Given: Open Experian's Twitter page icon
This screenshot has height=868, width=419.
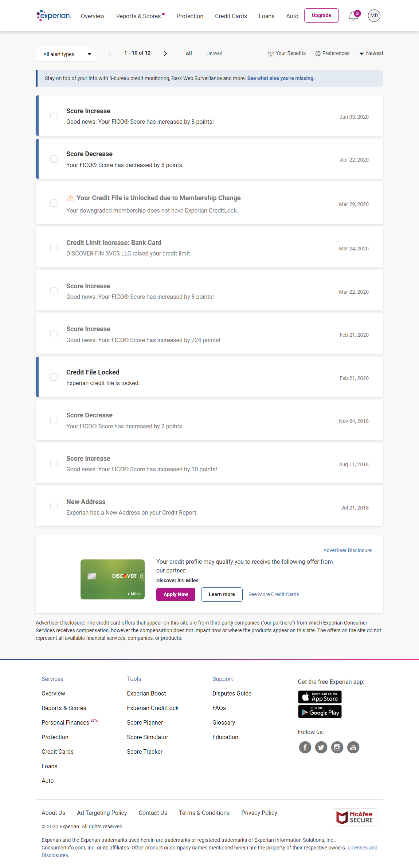Looking at the screenshot, I should coord(321,747).
